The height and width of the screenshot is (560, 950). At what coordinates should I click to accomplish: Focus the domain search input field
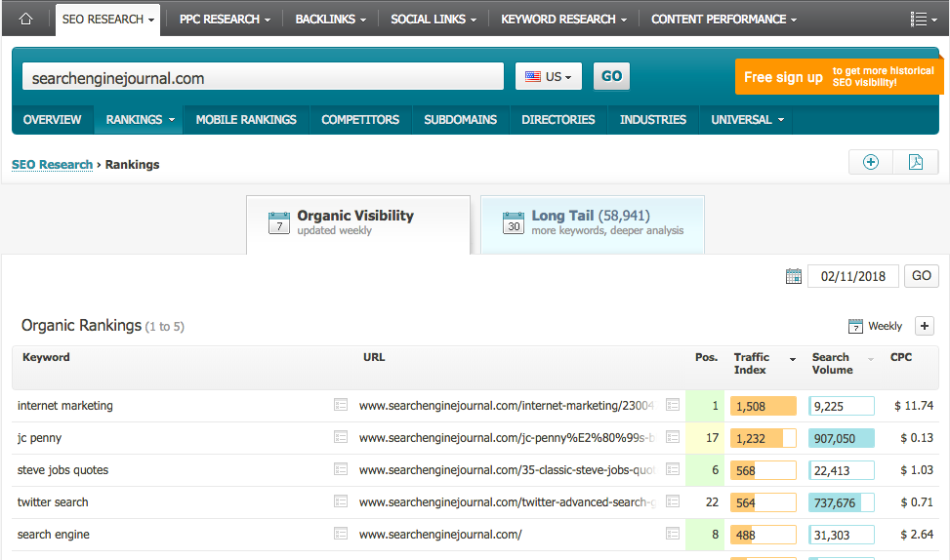point(263,76)
